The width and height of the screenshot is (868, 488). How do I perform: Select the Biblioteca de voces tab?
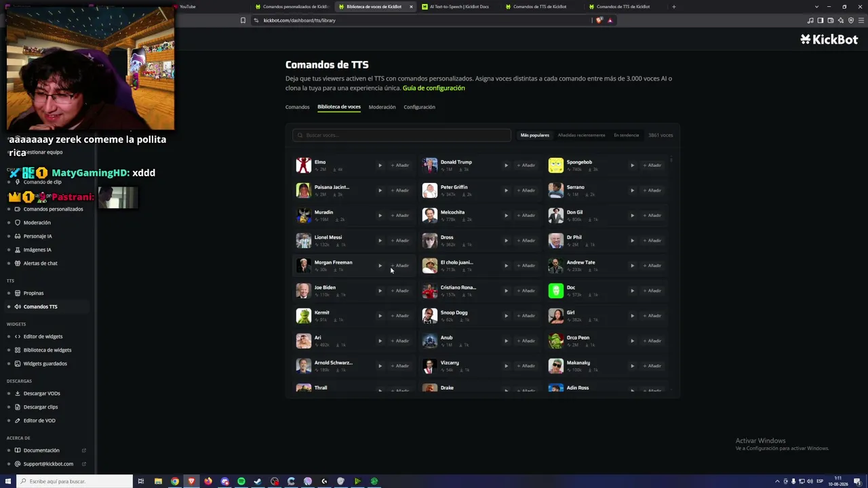(339, 107)
